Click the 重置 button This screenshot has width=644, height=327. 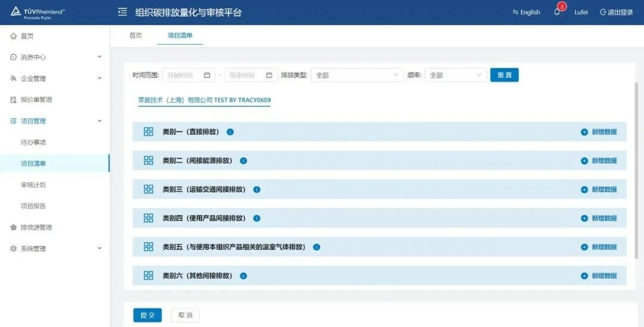pyautogui.click(x=504, y=75)
